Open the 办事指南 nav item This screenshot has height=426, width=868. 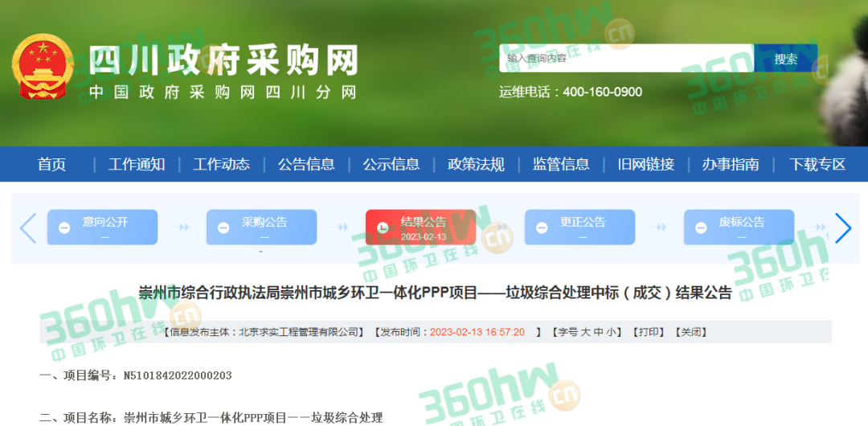pyautogui.click(x=731, y=164)
